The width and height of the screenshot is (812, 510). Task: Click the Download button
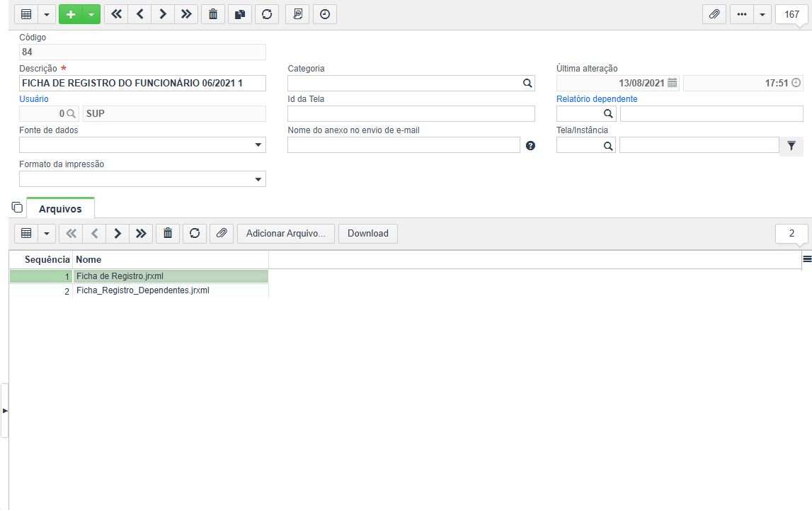point(367,233)
